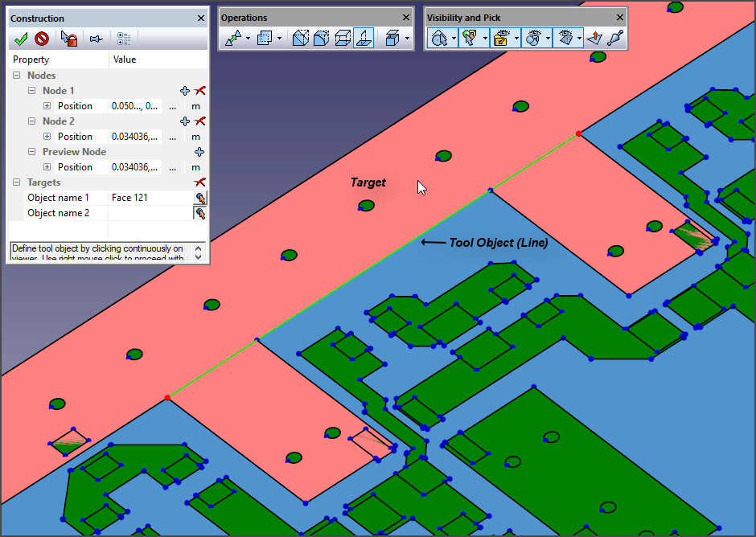Screen dimensions: 756x537
Task: Click the surface normal flip icon
Action: (x=594, y=39)
